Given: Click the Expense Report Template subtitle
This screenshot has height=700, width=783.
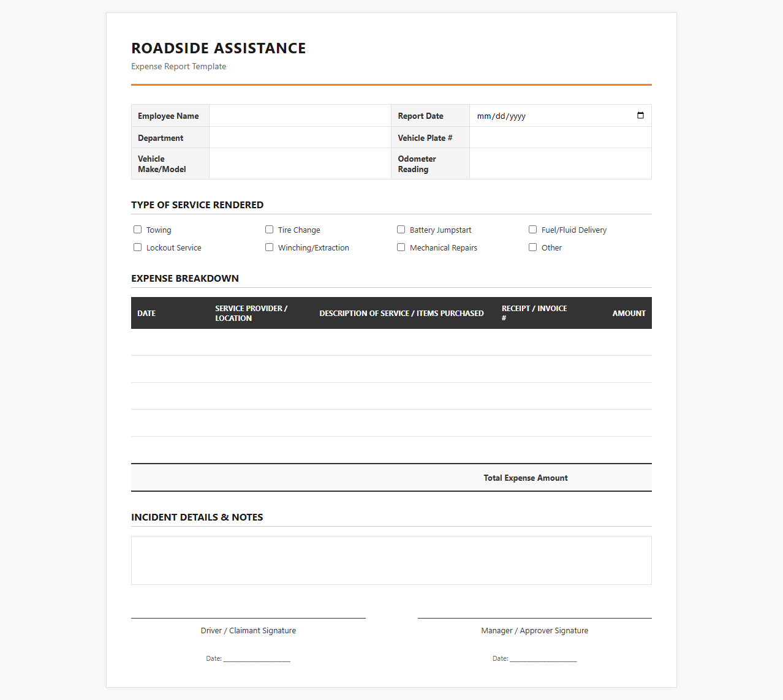Looking at the screenshot, I should (179, 66).
